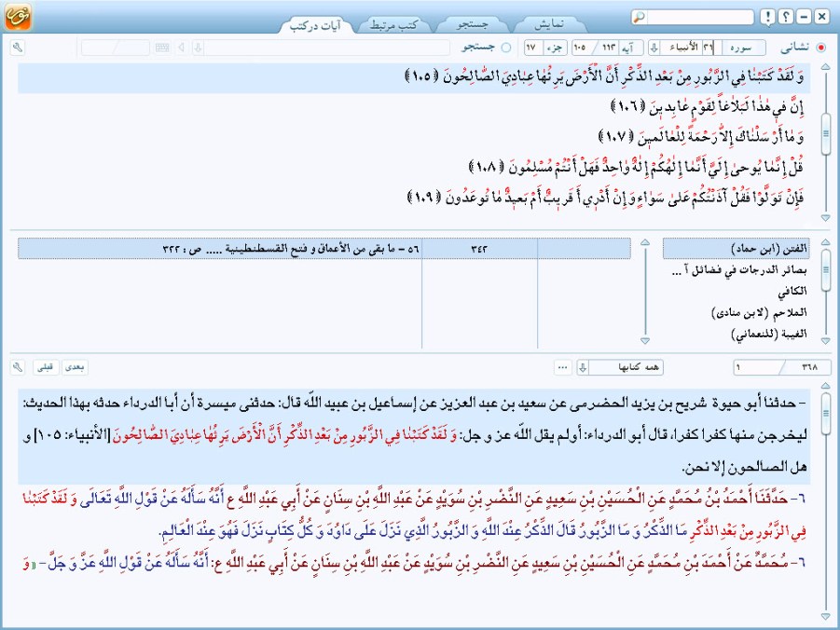The height and width of the screenshot is (630, 840).
Task: Click the title bar search input field
Action: pyautogui.click(x=699, y=17)
